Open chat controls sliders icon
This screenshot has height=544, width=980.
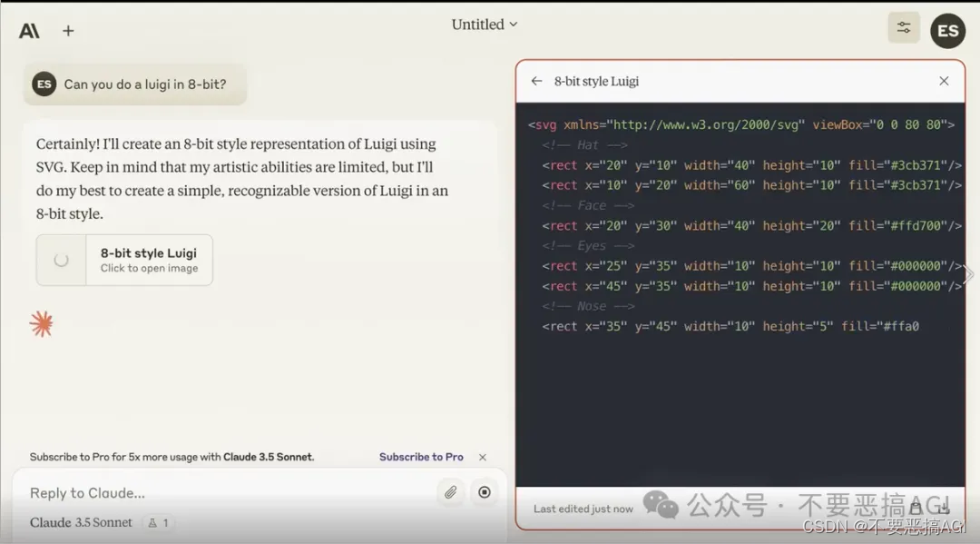pos(904,27)
